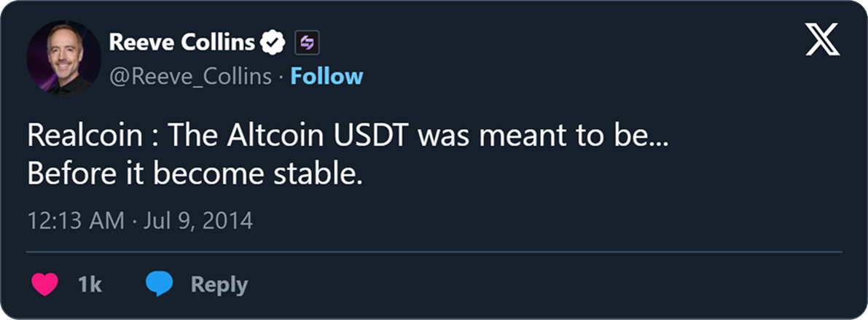Follow Reeve Collins
Image resolution: width=868 pixels, height=320 pixels.
click(327, 76)
